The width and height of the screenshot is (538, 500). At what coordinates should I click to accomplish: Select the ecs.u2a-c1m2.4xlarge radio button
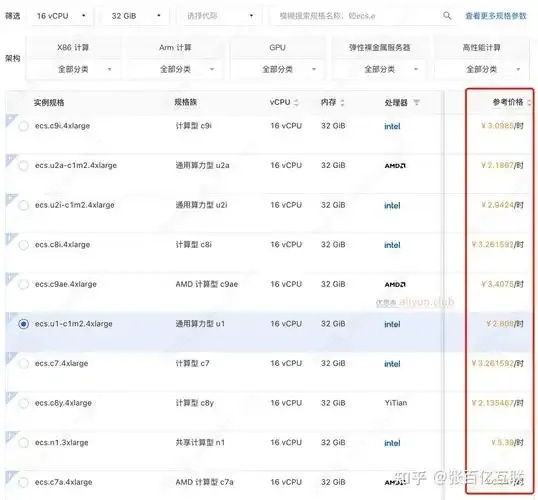tap(23, 165)
